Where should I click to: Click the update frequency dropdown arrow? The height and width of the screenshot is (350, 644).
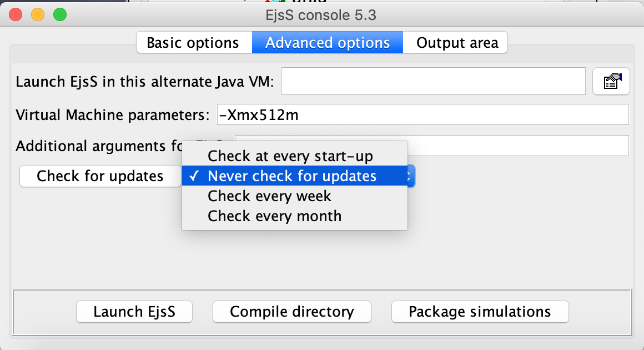click(411, 177)
